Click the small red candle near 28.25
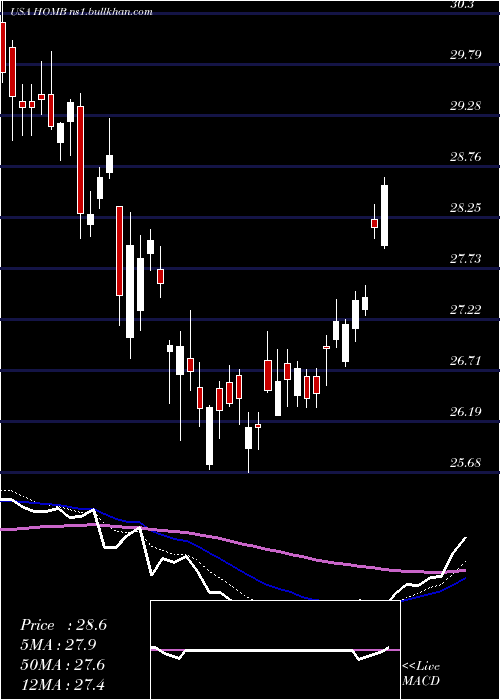 point(375,223)
